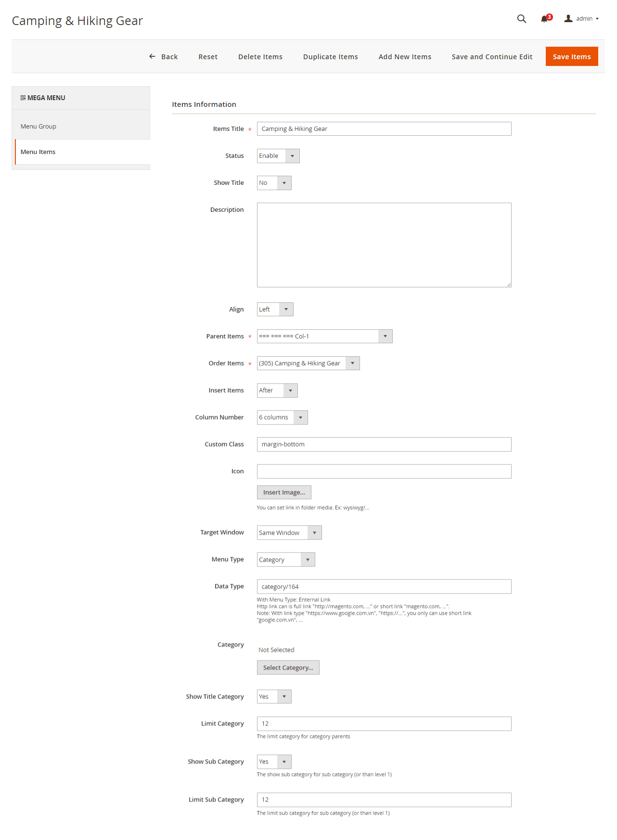Click 'The limit category for category parents' note
This screenshot has height=840, width=617.
point(303,737)
